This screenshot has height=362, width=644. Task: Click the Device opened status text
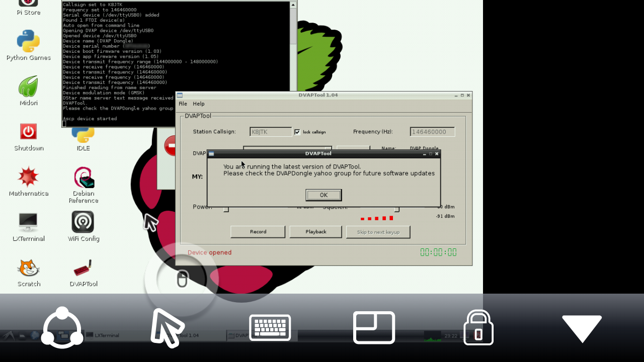(209, 252)
